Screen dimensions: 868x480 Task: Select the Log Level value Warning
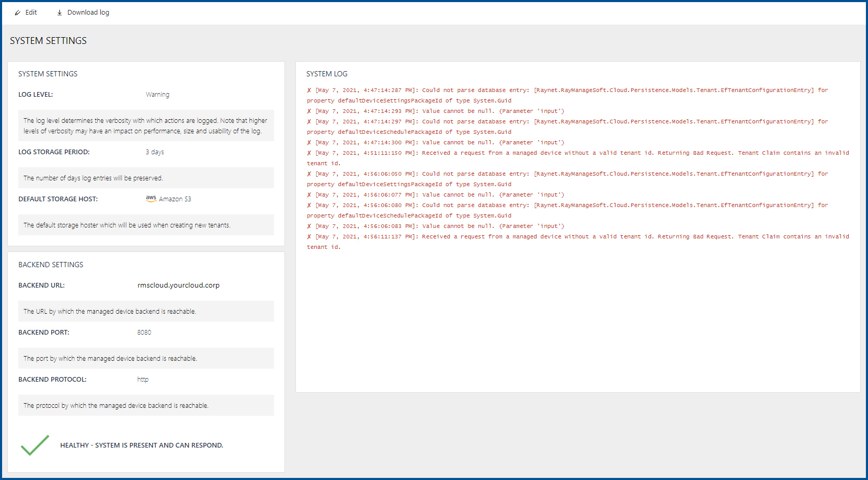click(157, 95)
